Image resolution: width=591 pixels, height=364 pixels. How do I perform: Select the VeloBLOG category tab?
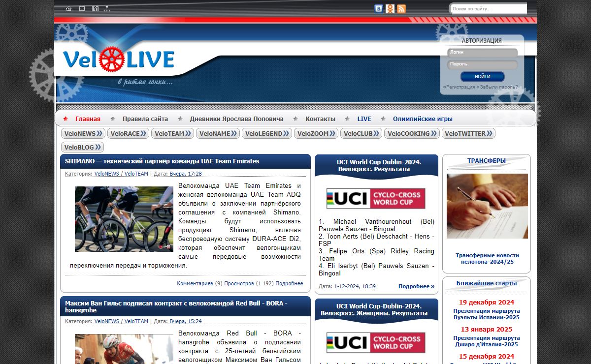coord(82,147)
